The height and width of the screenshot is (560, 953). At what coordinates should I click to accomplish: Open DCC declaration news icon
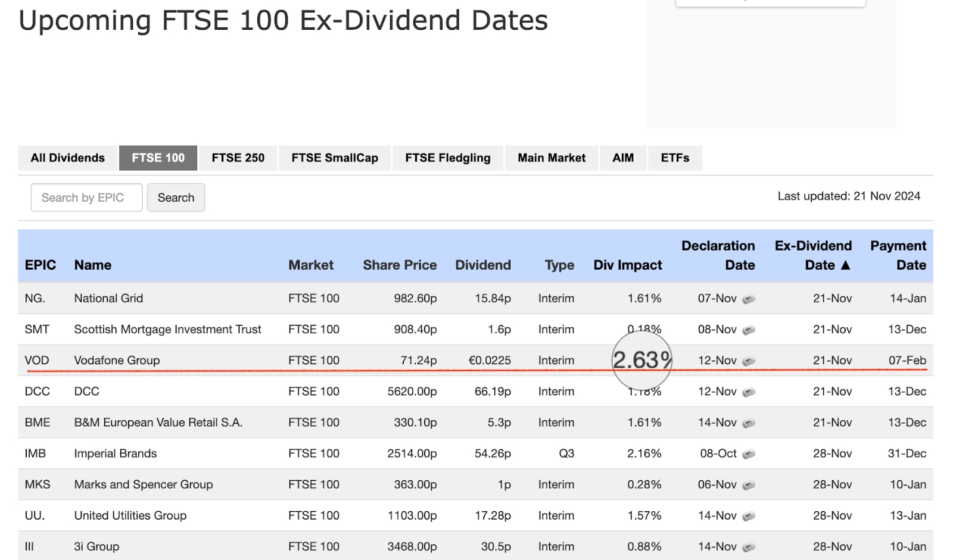point(749,392)
